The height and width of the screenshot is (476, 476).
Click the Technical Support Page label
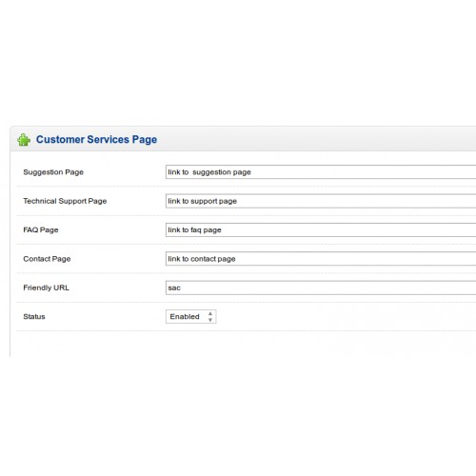65,201
